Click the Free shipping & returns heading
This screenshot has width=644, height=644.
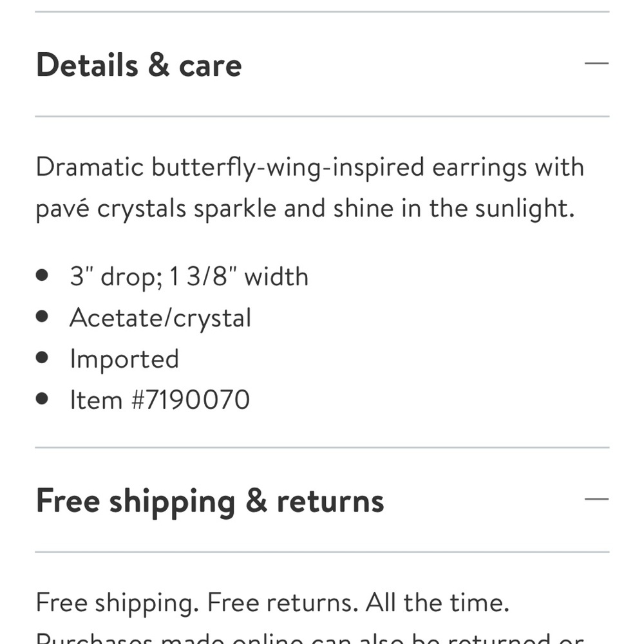pyautogui.click(x=210, y=502)
